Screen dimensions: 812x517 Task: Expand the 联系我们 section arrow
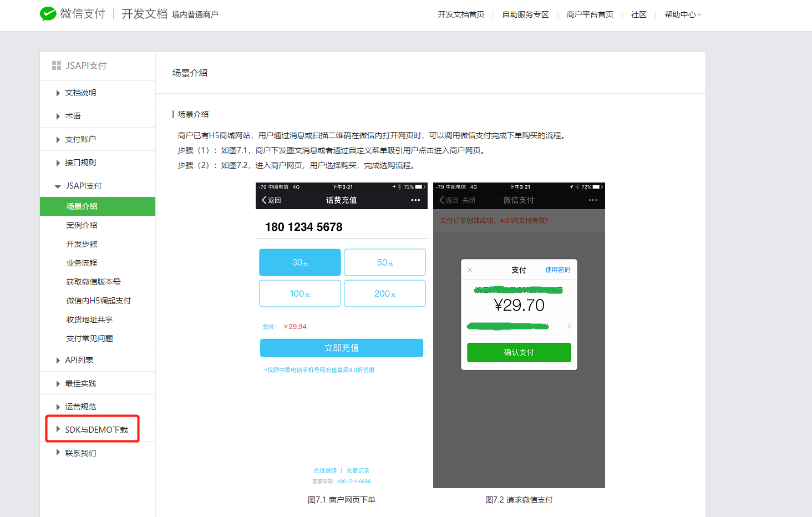[58, 452]
